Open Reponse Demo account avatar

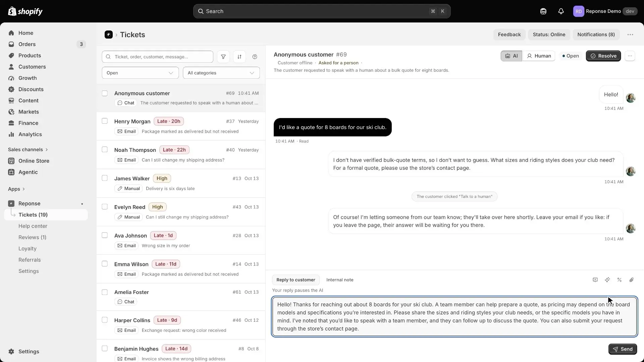(579, 11)
